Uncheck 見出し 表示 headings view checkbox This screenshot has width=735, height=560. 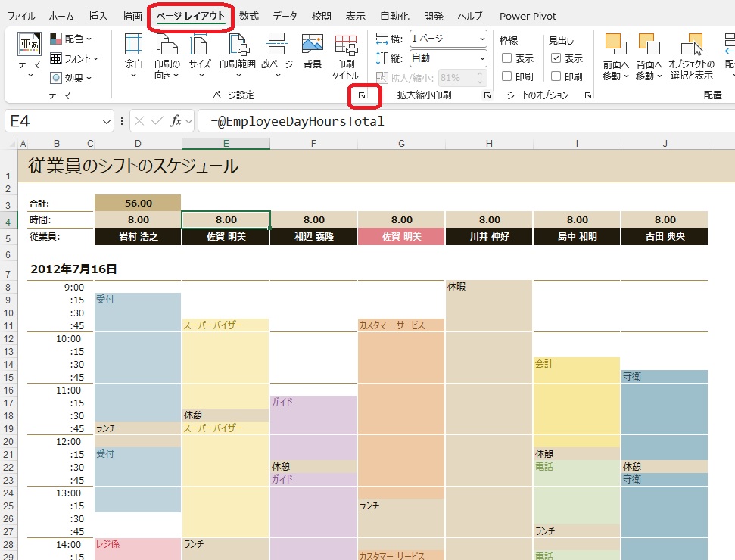tap(556, 58)
